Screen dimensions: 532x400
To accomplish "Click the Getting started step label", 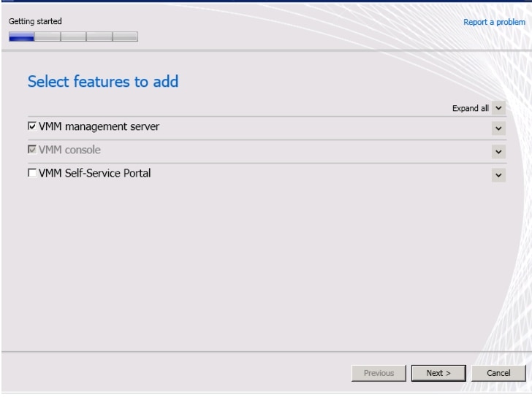I will pos(35,21).
